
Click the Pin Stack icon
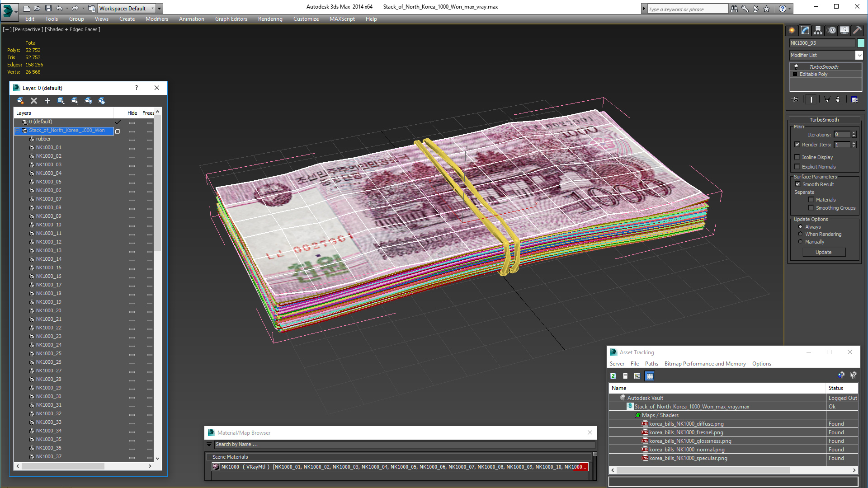click(796, 99)
